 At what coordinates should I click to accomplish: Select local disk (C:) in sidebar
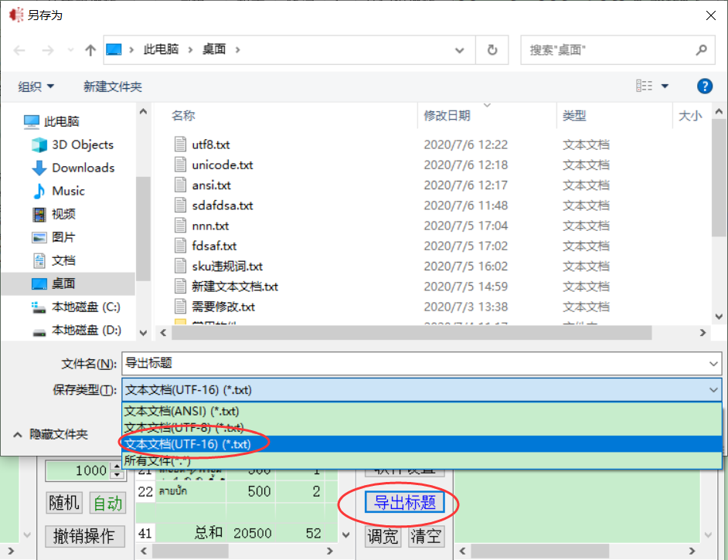(85, 307)
